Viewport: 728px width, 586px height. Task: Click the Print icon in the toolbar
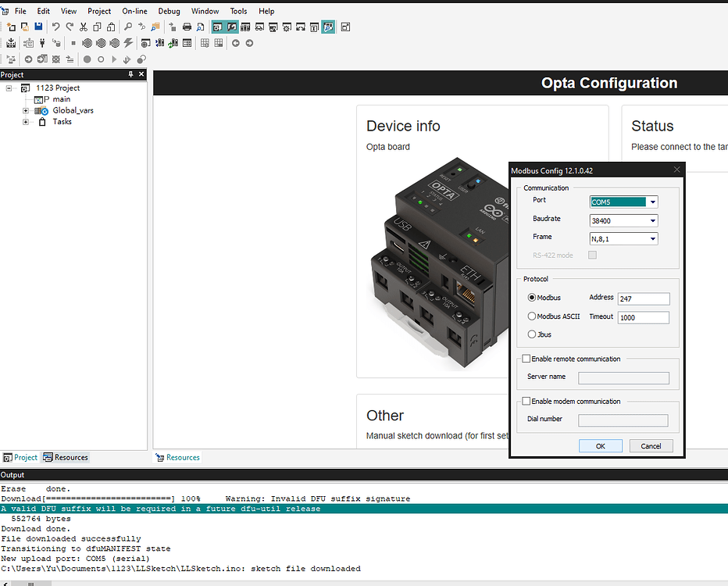tap(187, 27)
